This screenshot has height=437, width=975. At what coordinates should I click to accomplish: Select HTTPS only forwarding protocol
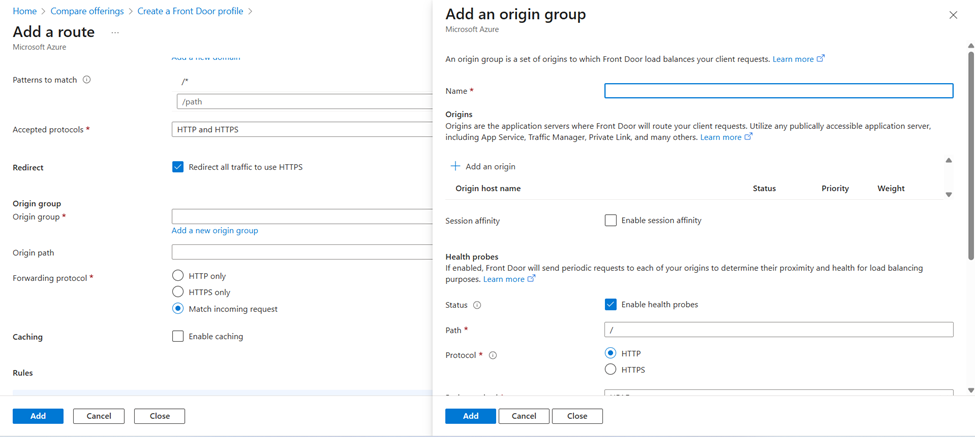[x=178, y=292]
